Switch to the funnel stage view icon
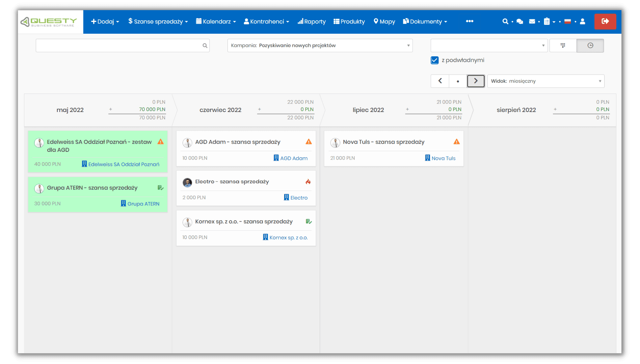The image size is (640, 364). 563,46
